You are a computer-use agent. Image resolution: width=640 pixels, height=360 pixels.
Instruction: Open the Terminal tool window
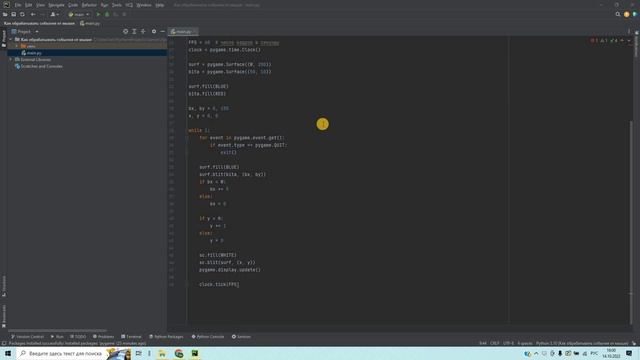131,337
